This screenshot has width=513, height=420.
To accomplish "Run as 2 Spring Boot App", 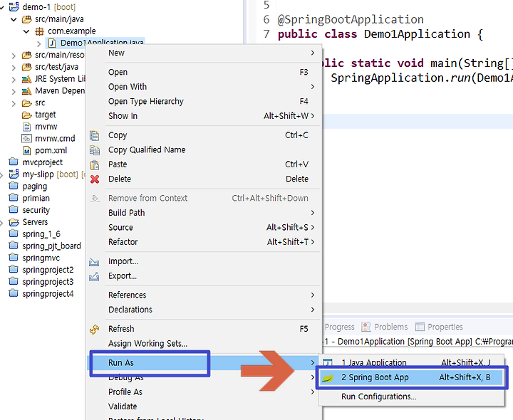I will [x=412, y=377].
